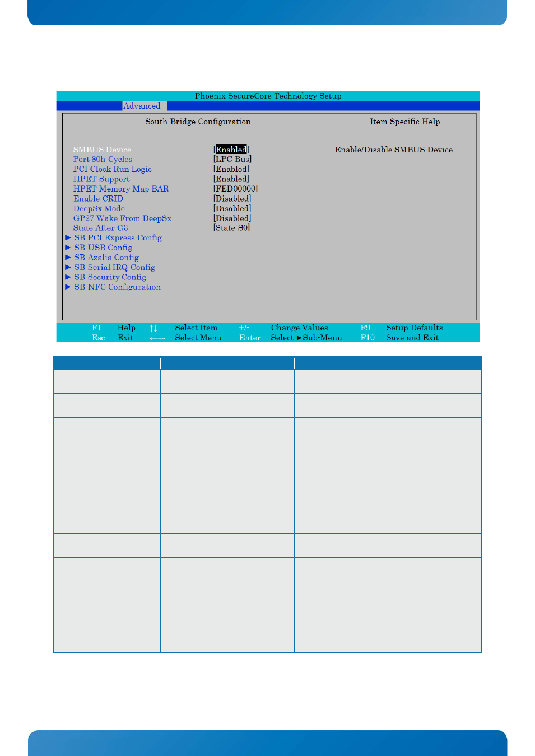Image resolution: width=535 pixels, height=756 pixels.
Task: Click the F10 key label
Action: click(x=368, y=338)
